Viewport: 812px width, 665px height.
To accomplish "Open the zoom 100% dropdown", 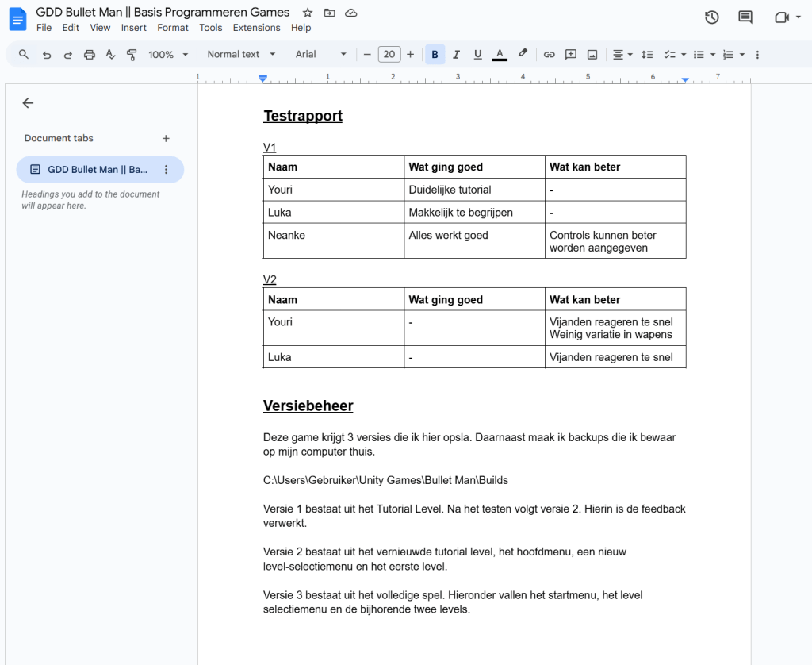I will (168, 55).
